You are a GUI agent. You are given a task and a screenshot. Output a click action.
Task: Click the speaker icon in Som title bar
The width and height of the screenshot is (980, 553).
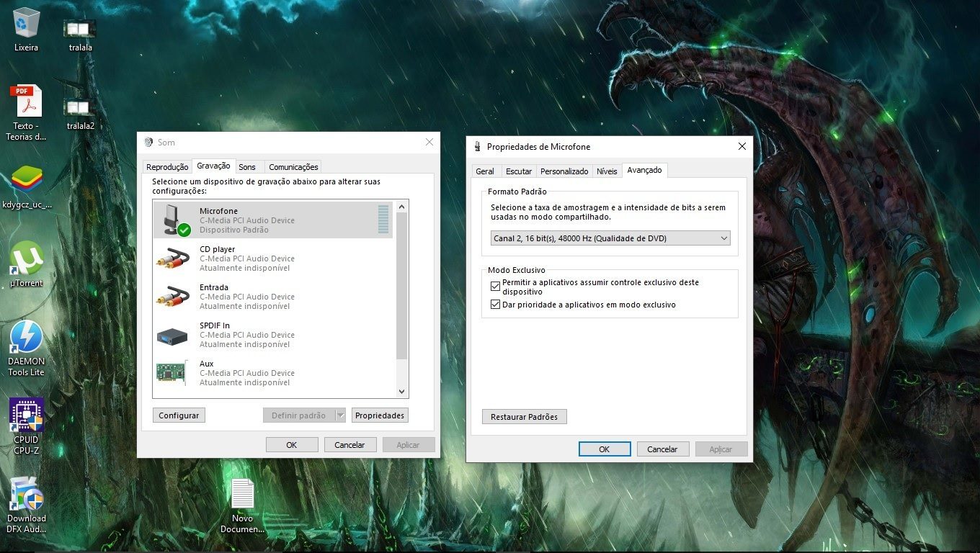pyautogui.click(x=148, y=143)
